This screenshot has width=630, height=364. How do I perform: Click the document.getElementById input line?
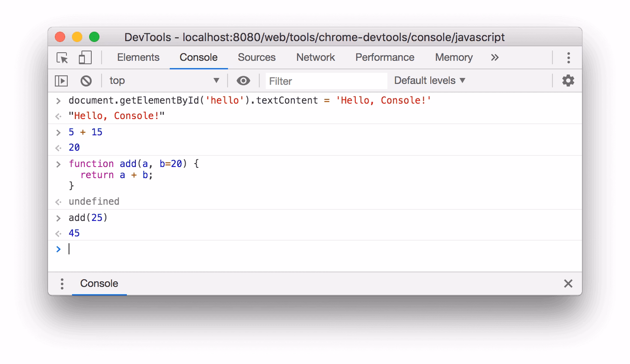(250, 100)
